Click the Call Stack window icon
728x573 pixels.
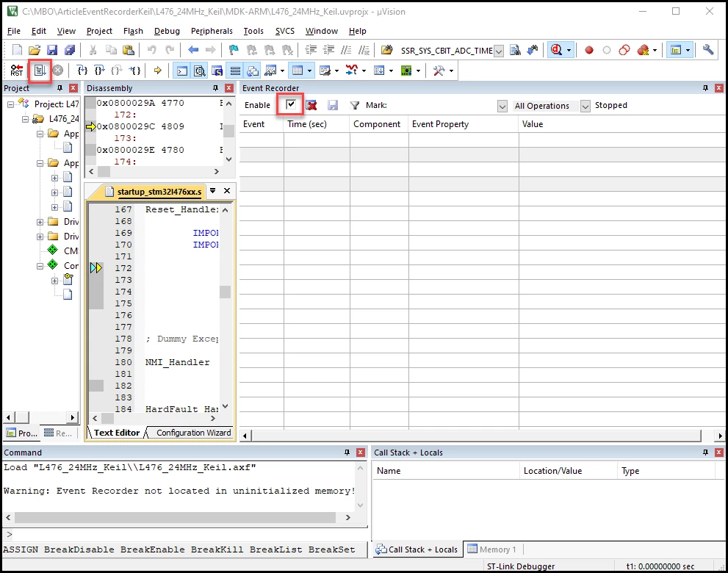[253, 71]
